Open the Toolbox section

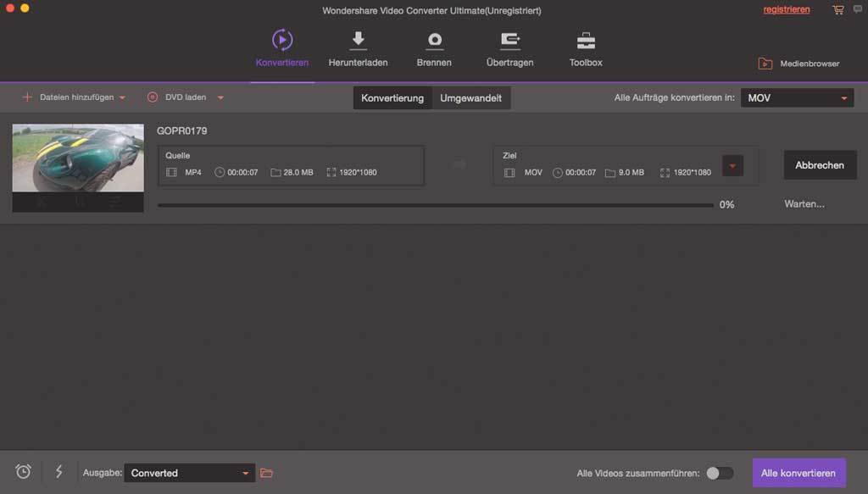pyautogui.click(x=586, y=48)
